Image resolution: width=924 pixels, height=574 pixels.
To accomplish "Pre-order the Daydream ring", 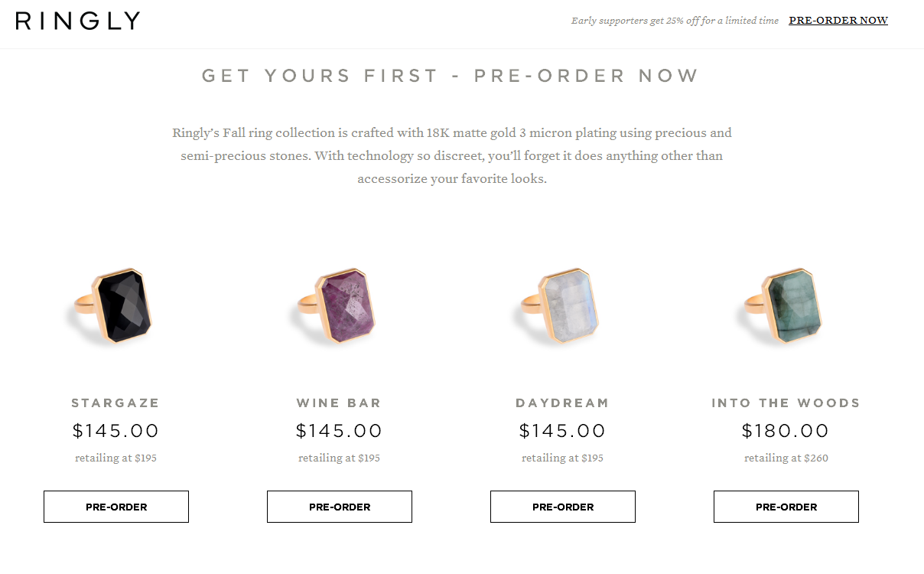I will (x=563, y=507).
